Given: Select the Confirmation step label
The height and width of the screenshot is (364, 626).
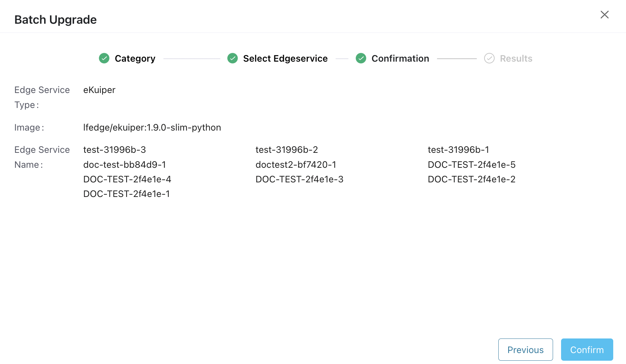Looking at the screenshot, I should click(x=400, y=58).
